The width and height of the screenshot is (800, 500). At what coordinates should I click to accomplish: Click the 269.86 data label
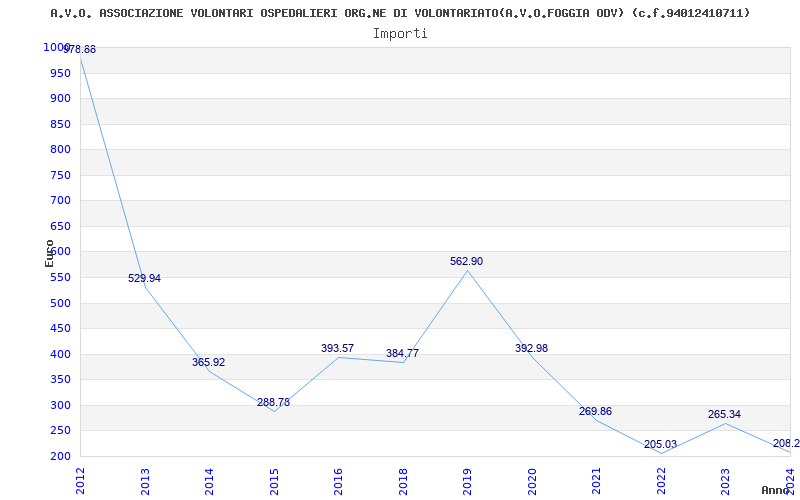pos(595,411)
